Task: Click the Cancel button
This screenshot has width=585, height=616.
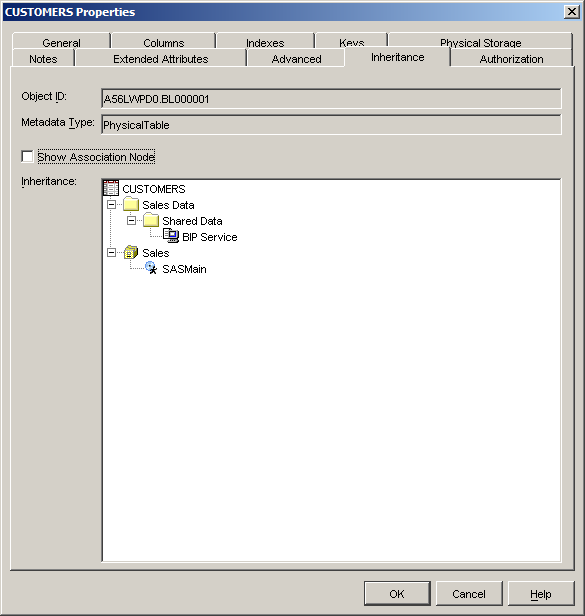Action: coord(469,593)
